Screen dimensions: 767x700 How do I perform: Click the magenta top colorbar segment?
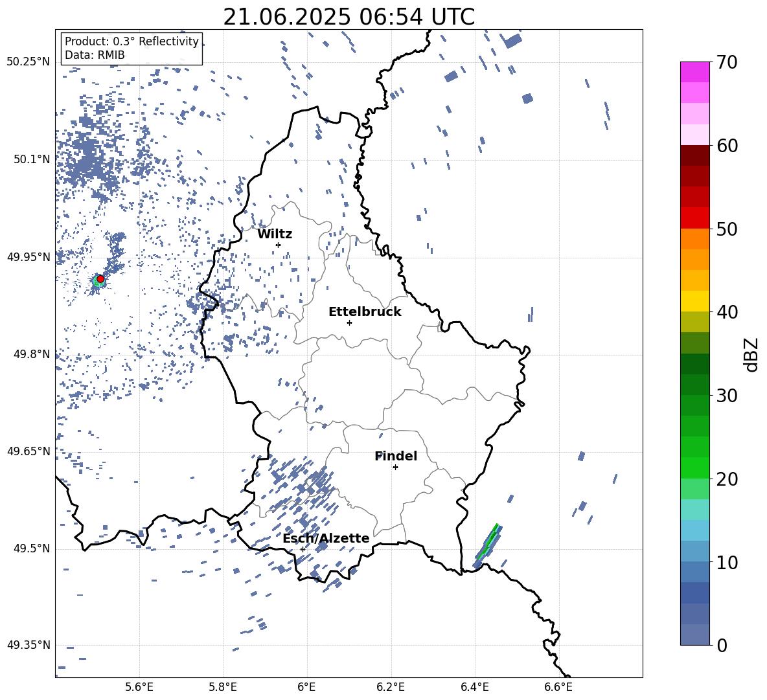(694, 73)
